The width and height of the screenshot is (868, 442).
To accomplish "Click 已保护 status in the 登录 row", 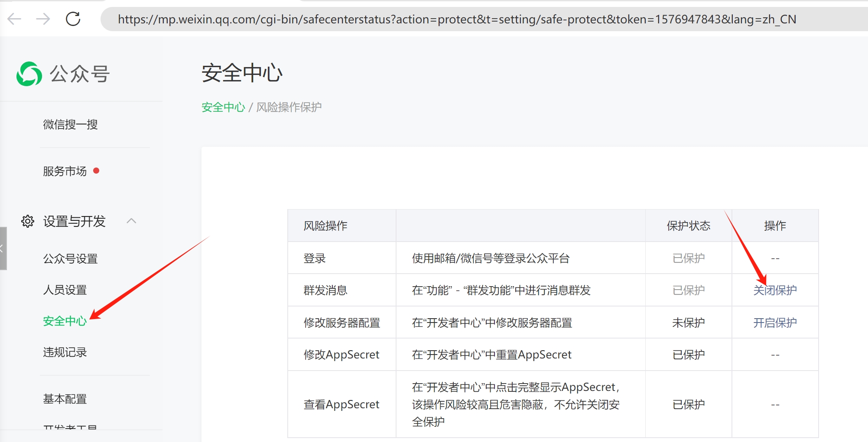I will tap(688, 258).
